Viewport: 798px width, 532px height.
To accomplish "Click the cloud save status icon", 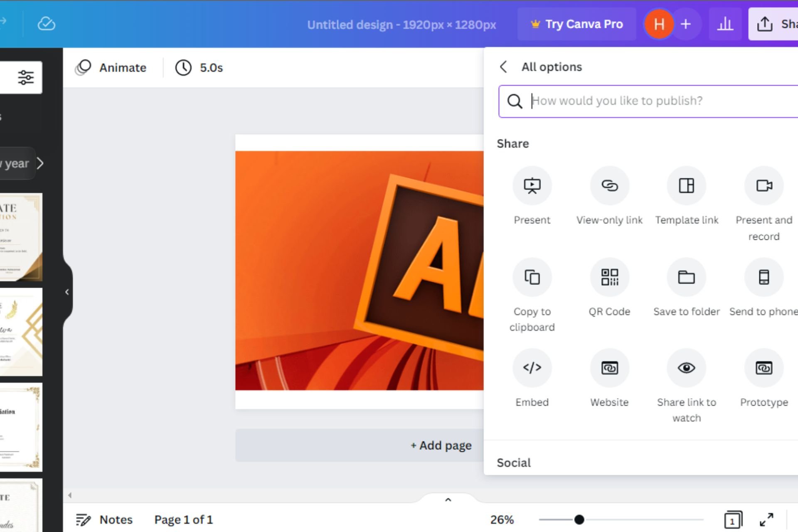I will (x=46, y=24).
